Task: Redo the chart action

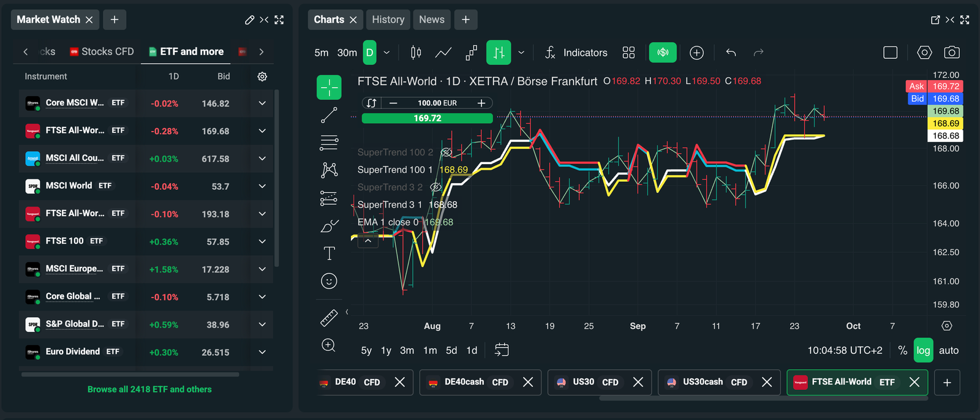Action: (758, 53)
